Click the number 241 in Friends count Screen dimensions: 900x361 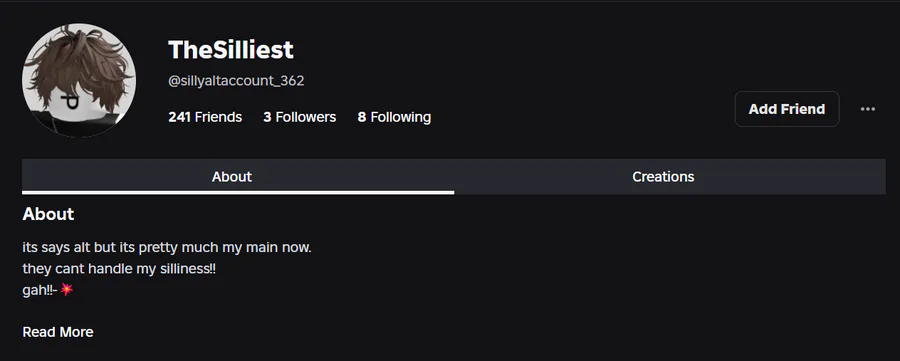pos(179,117)
